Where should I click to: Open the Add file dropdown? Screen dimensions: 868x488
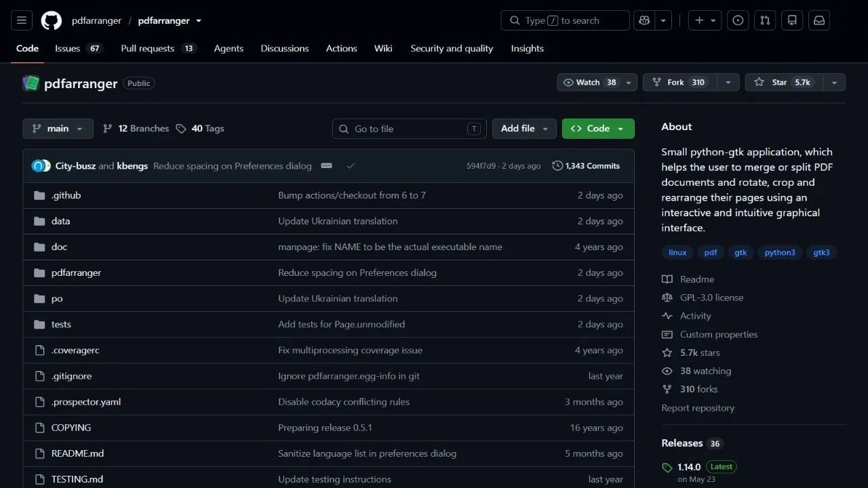click(524, 129)
